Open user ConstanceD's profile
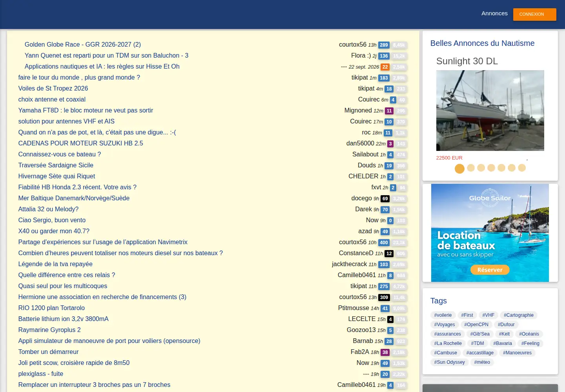 tap(356, 253)
